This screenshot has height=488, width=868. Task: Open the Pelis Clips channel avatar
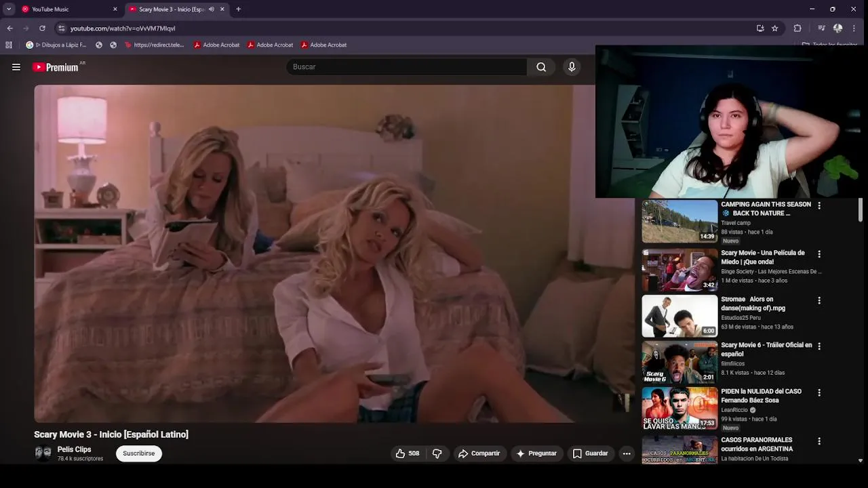click(x=43, y=453)
